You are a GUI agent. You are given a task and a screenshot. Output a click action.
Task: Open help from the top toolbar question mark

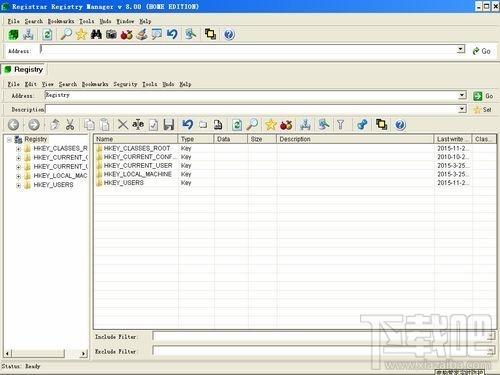(229, 34)
